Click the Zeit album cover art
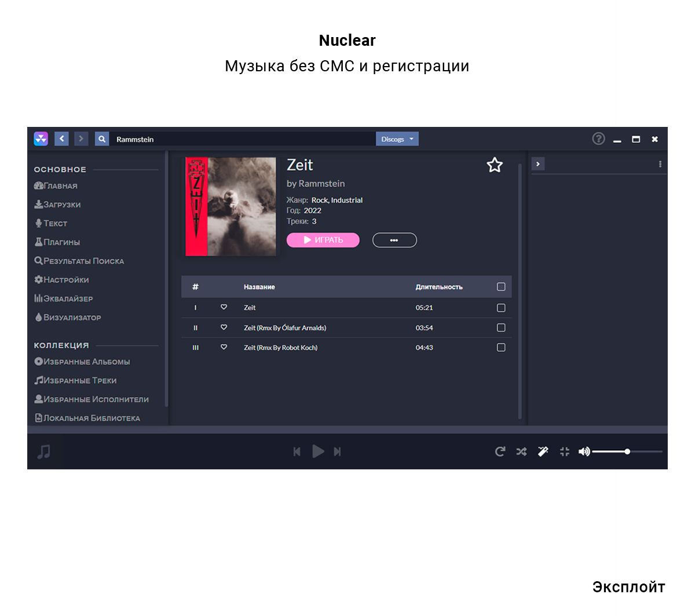Viewport: 695px width, 616px height. 231,206
